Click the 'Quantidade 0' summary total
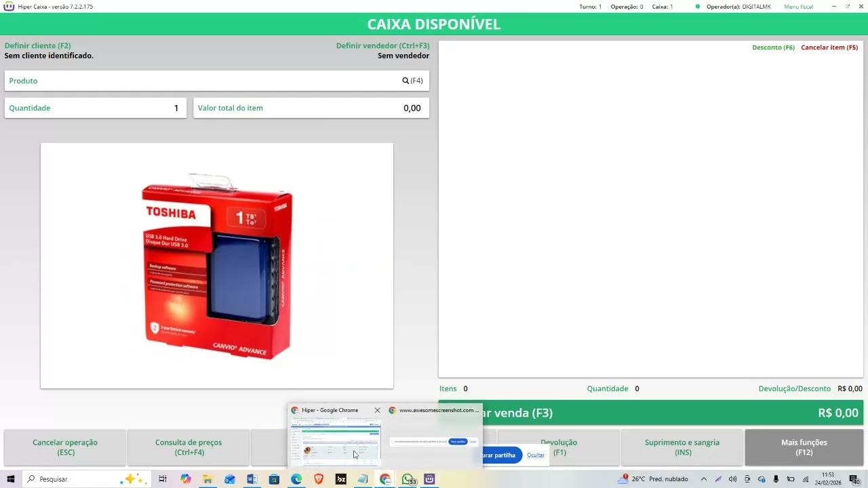Screen dimensions: 868x488 613,389
